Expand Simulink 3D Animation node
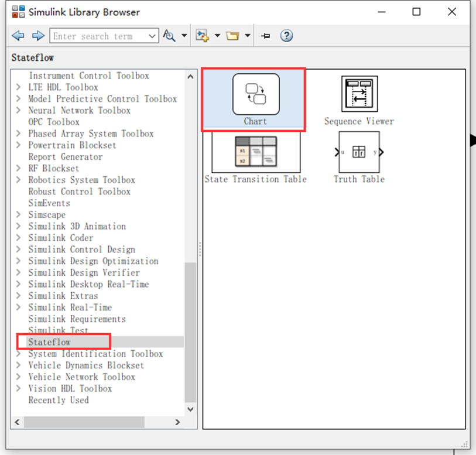The width and height of the screenshot is (476, 455). [x=19, y=226]
